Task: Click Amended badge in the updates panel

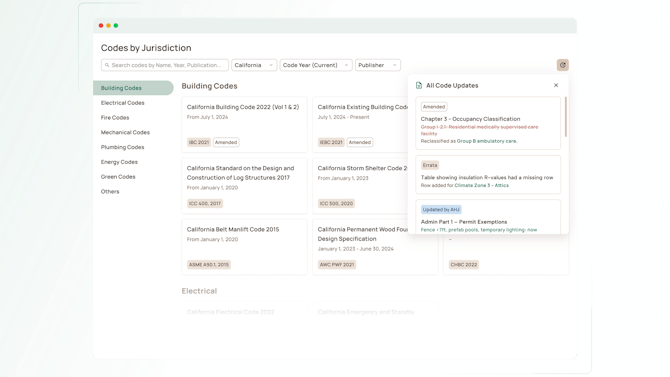Action: [434, 107]
